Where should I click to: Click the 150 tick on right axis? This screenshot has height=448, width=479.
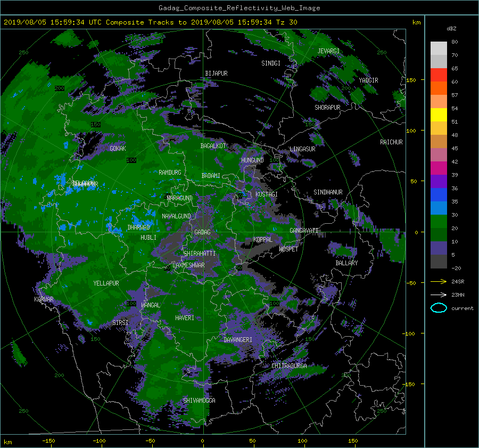[411, 80]
